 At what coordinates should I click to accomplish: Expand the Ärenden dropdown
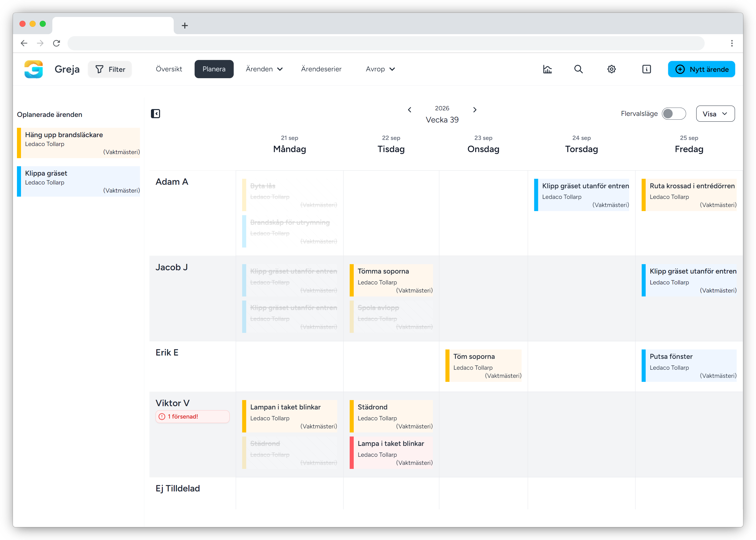click(264, 69)
